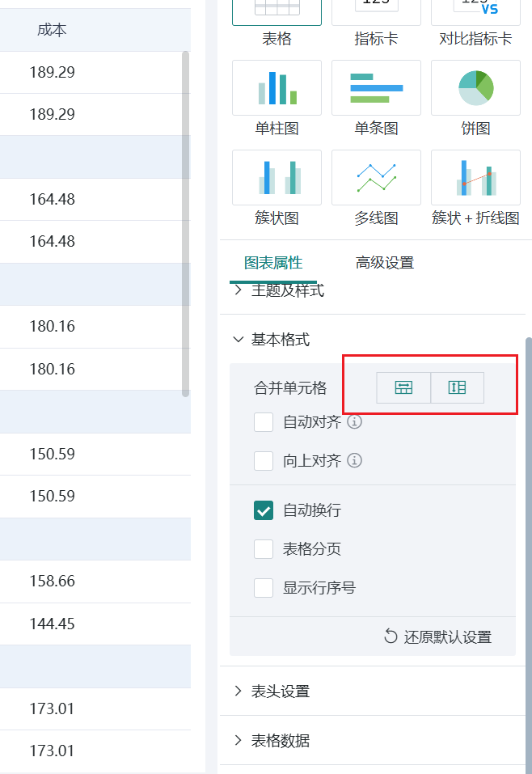Check the 向上对齐 checkbox
Screen dimensions: 532x774
click(264, 460)
